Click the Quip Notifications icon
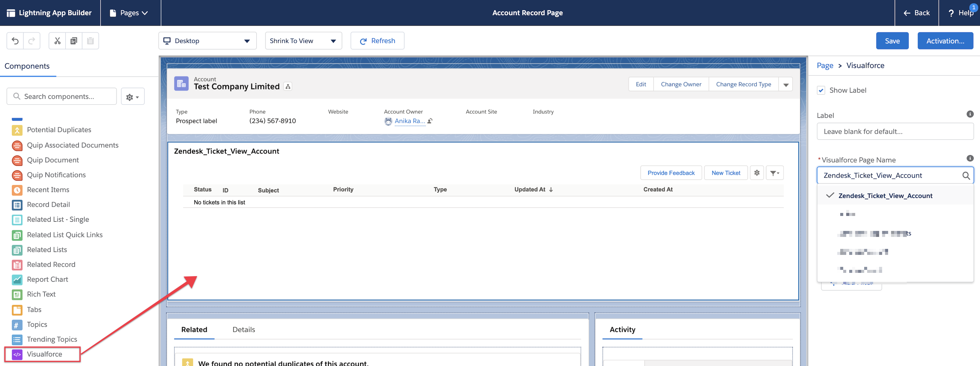The image size is (980, 366). (17, 175)
